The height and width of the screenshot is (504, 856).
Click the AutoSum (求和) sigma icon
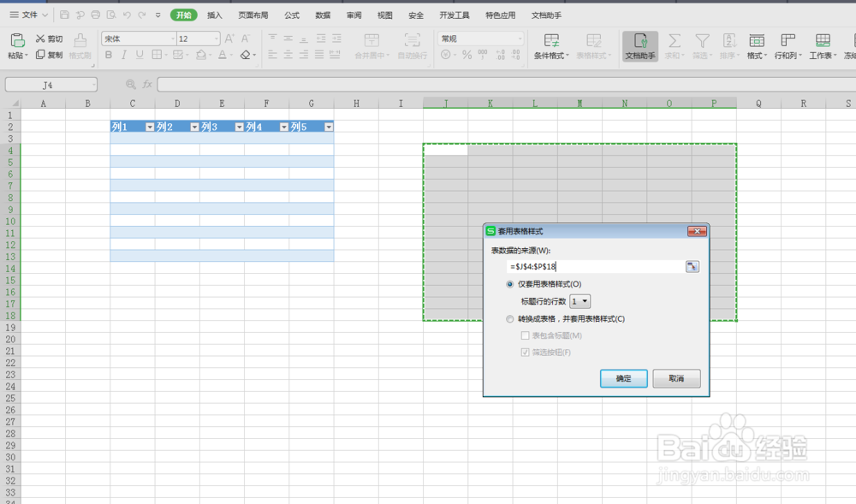(675, 41)
